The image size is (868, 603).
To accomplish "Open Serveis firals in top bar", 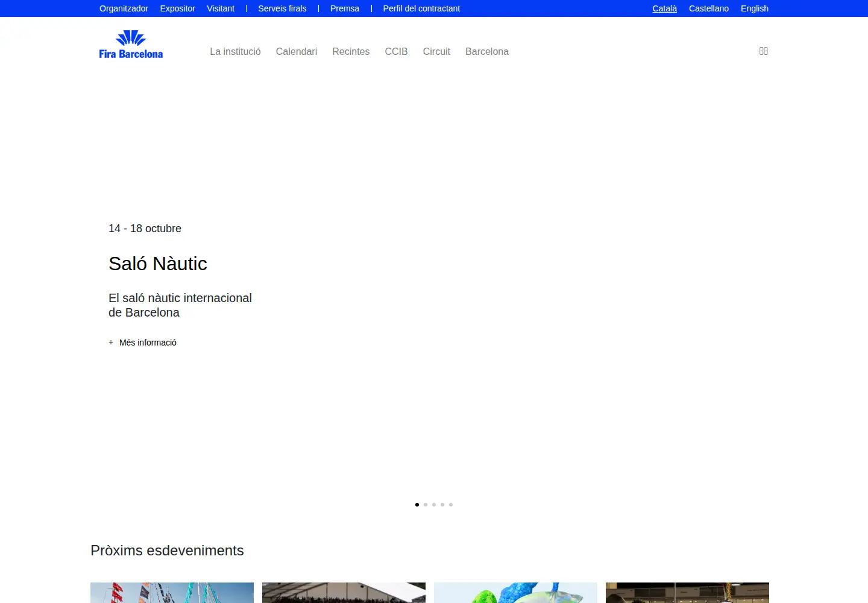I will pos(282,8).
